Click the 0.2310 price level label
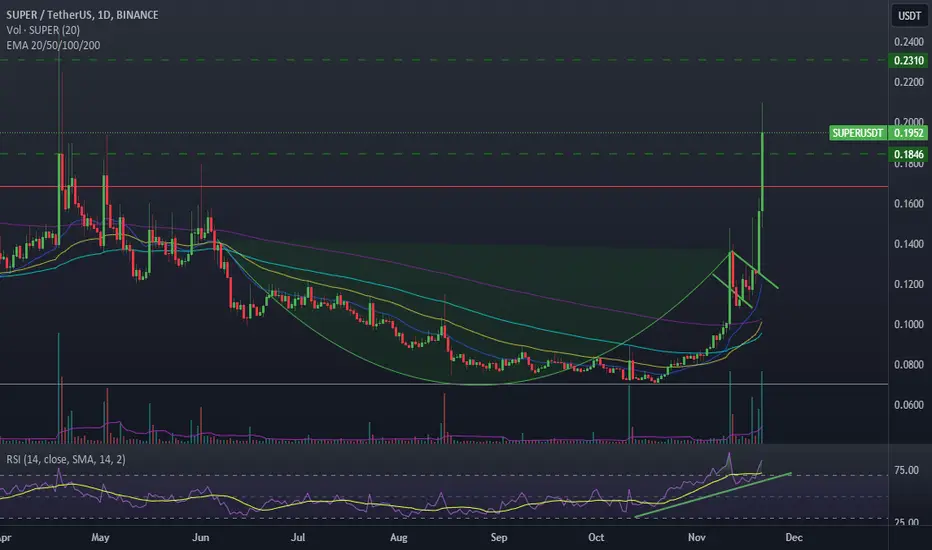932x550 pixels. pyautogui.click(x=908, y=61)
